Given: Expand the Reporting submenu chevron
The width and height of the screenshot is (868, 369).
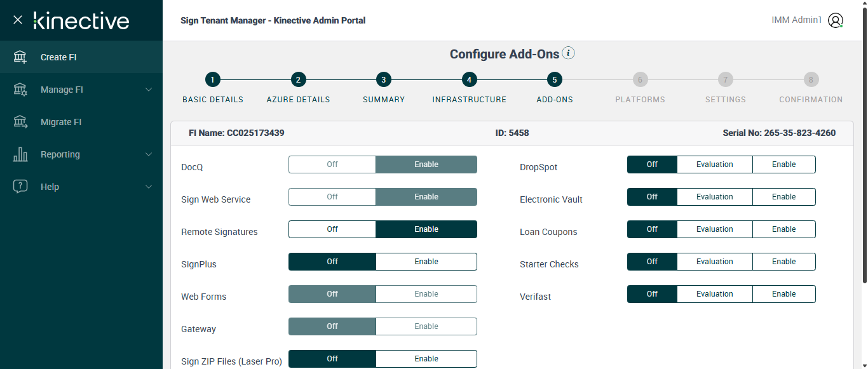Looking at the screenshot, I should (149, 154).
